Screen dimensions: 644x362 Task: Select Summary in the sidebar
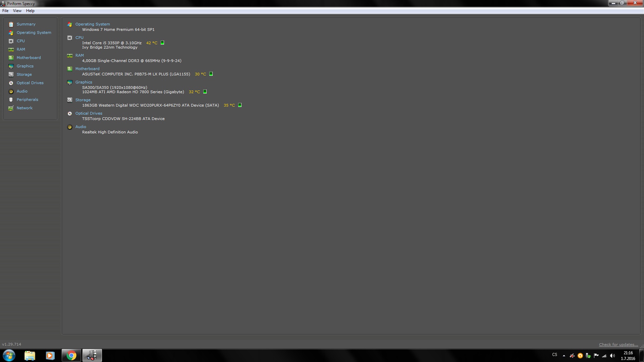26,24
